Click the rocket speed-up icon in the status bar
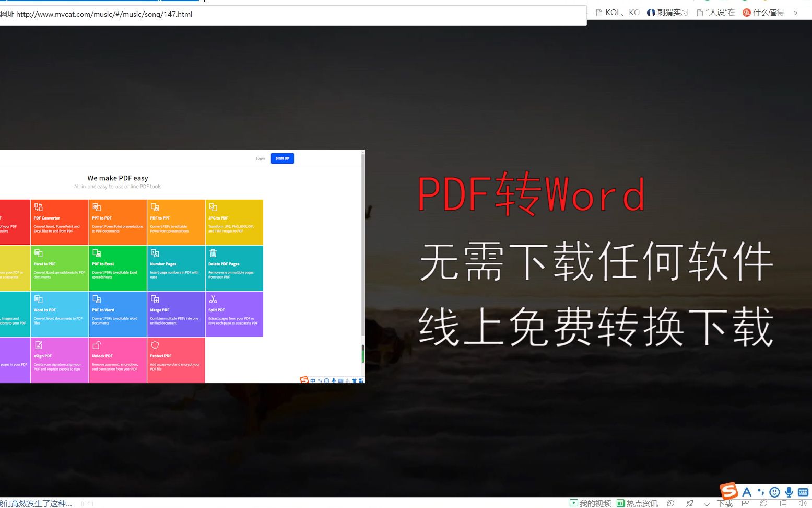This screenshot has width=812, height=508. [690, 503]
